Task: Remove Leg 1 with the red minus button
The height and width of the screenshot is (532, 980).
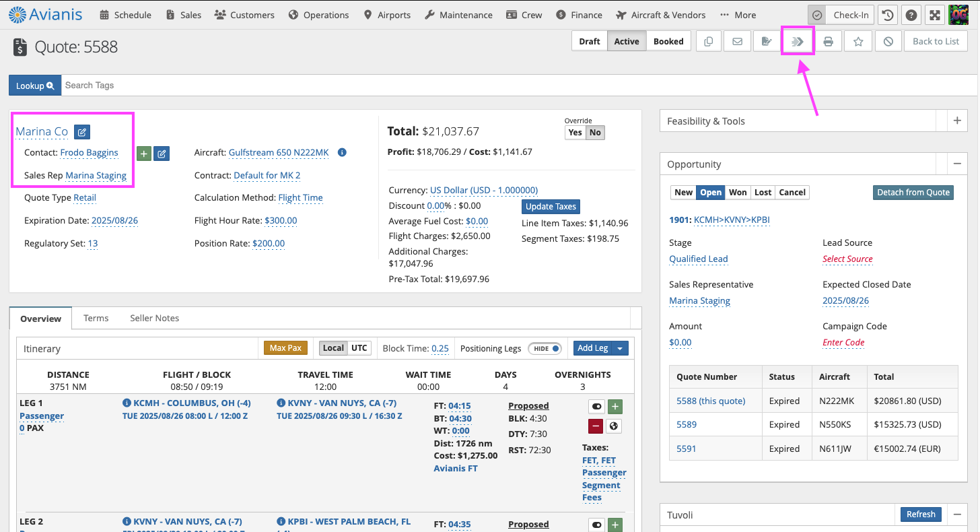Action: click(596, 426)
